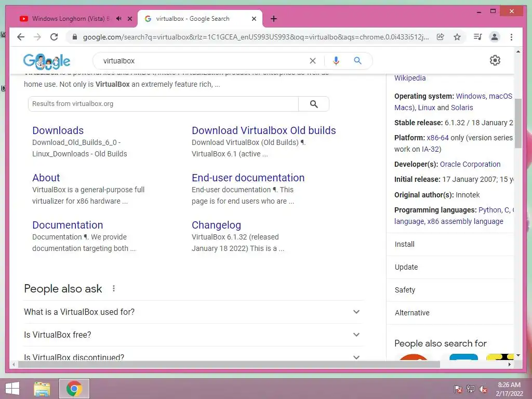Screen dimensions: 532x399
Task: Click the virtualbox.org search magnifier button
Action: coord(314,104)
